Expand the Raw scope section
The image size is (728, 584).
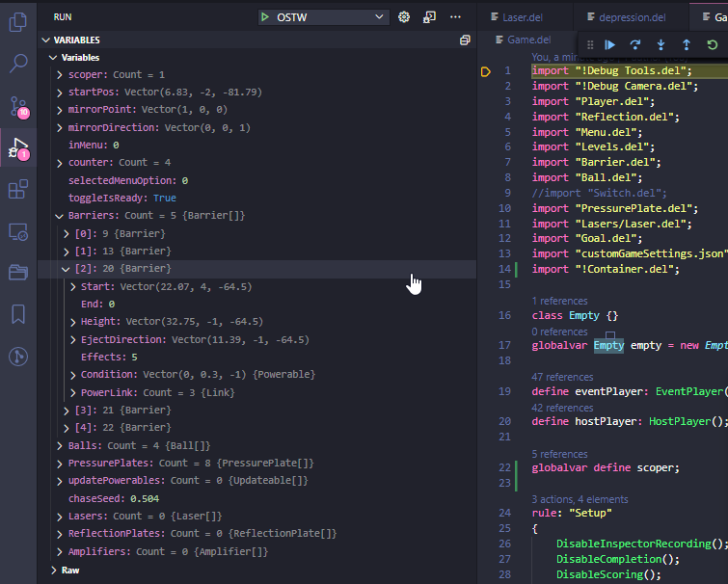coord(54,571)
